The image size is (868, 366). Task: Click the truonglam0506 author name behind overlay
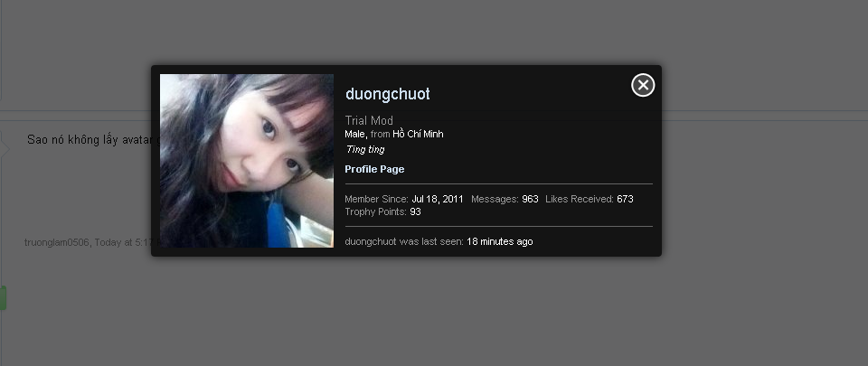pyautogui.click(x=57, y=242)
